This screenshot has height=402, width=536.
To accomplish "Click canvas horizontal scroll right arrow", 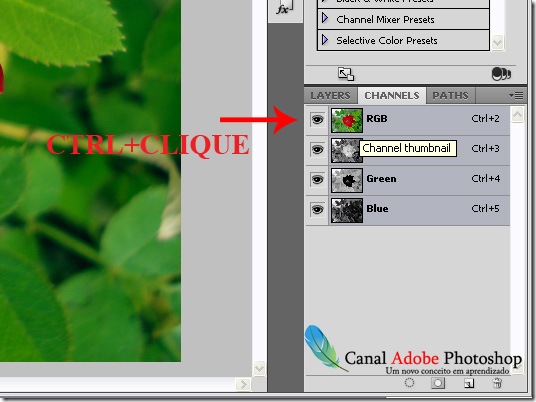I will [243, 384].
